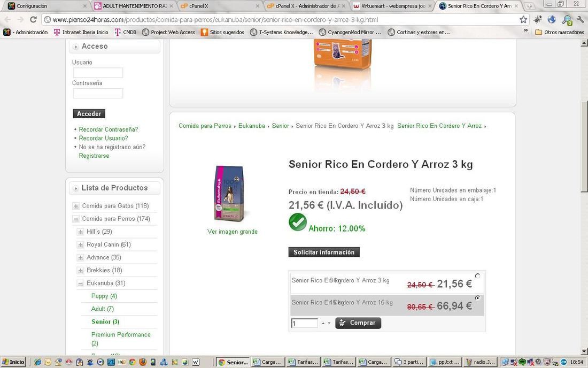Switch to the ADULT MANTENIMIENTO tab
The width and height of the screenshot is (588, 368).
134,6
